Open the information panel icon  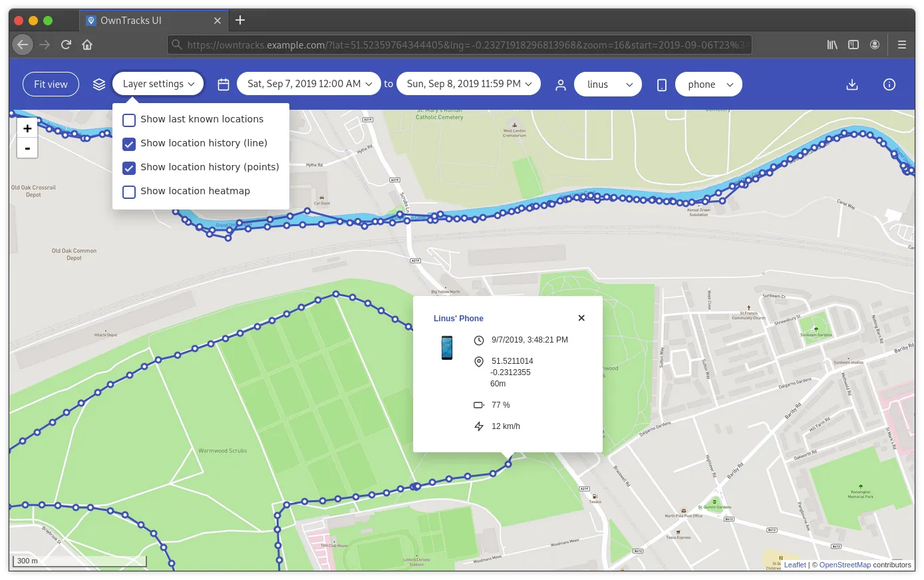[x=889, y=84]
